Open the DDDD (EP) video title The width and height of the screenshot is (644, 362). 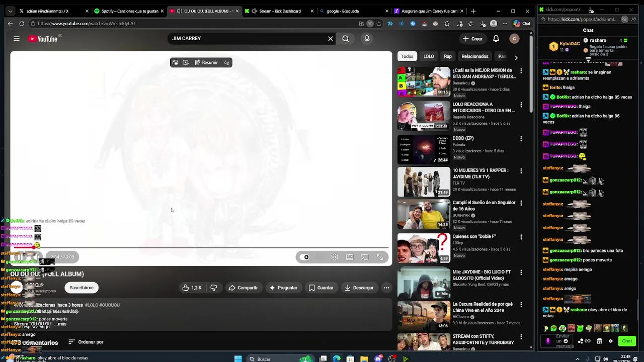pos(463,138)
